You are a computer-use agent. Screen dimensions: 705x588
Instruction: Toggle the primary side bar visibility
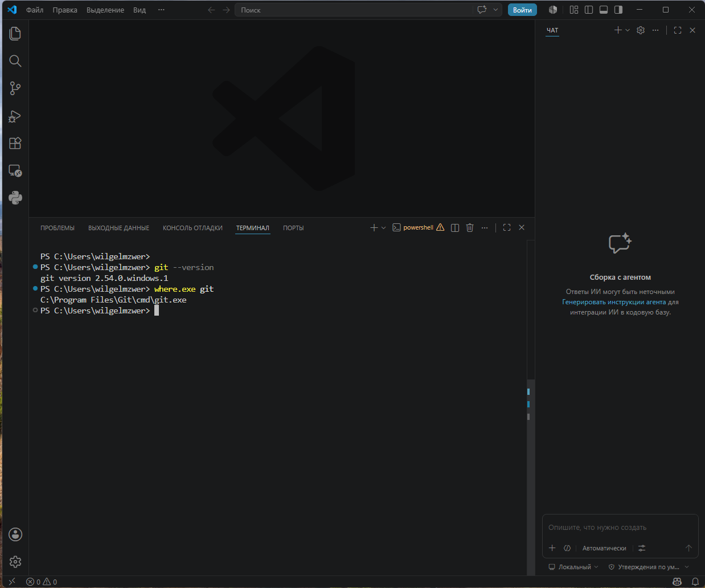pyautogui.click(x=589, y=10)
